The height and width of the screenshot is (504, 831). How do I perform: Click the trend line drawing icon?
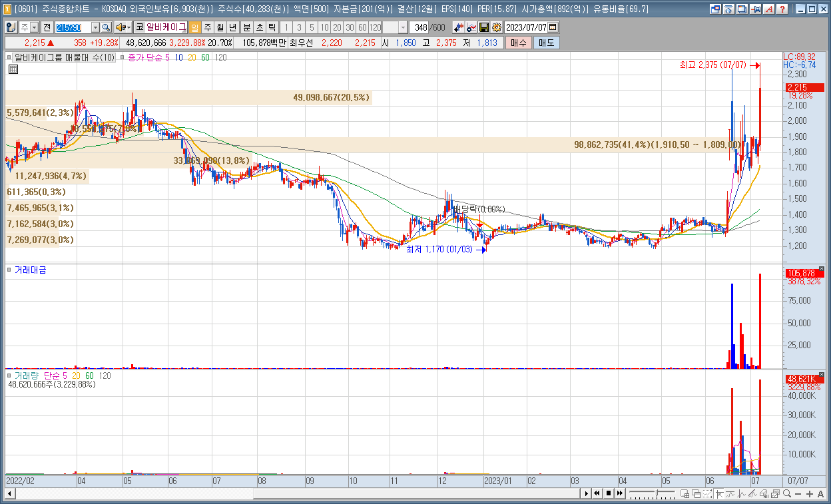pos(752,493)
